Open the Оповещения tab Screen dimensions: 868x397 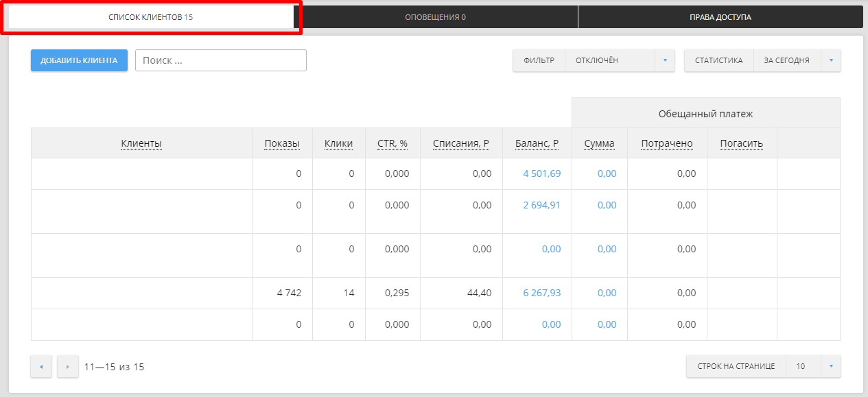click(x=435, y=17)
